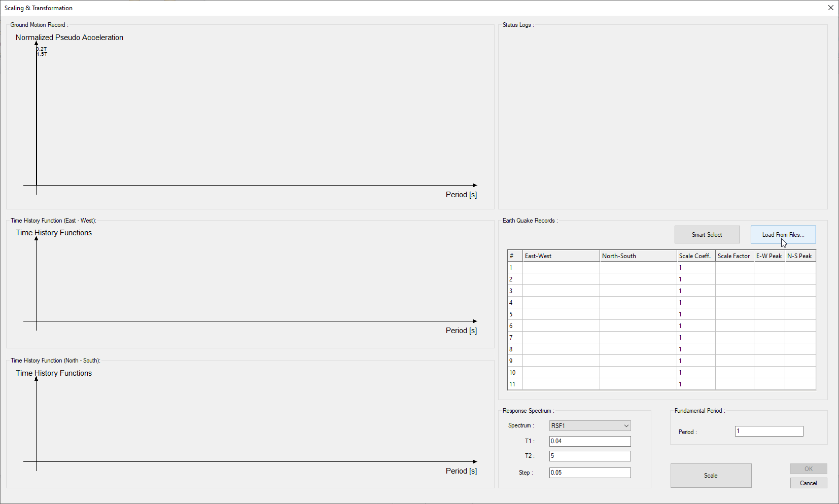Select row header number 11
Image resolution: width=839 pixels, height=504 pixels.
coord(514,384)
